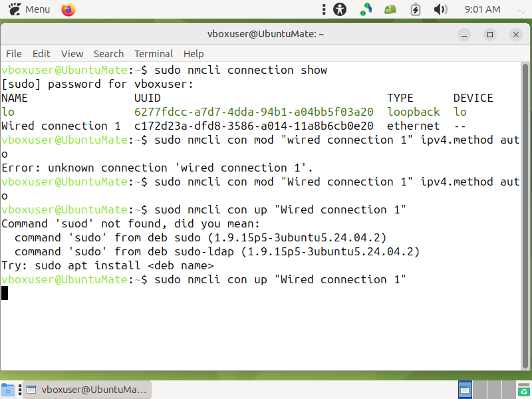Click 'Wired connection 1' in the NAME column
The image size is (532, 399).
(x=61, y=126)
